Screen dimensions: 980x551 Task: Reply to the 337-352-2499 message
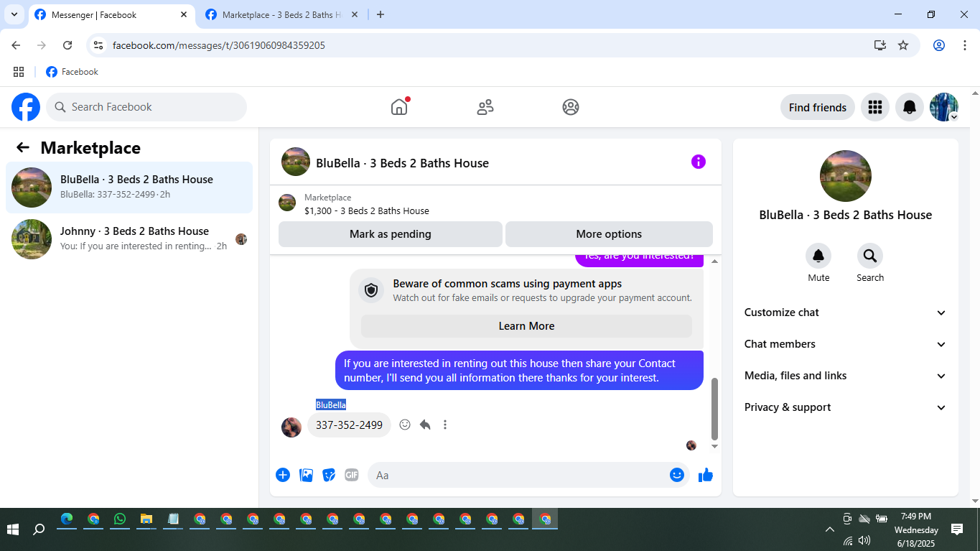[x=425, y=425]
